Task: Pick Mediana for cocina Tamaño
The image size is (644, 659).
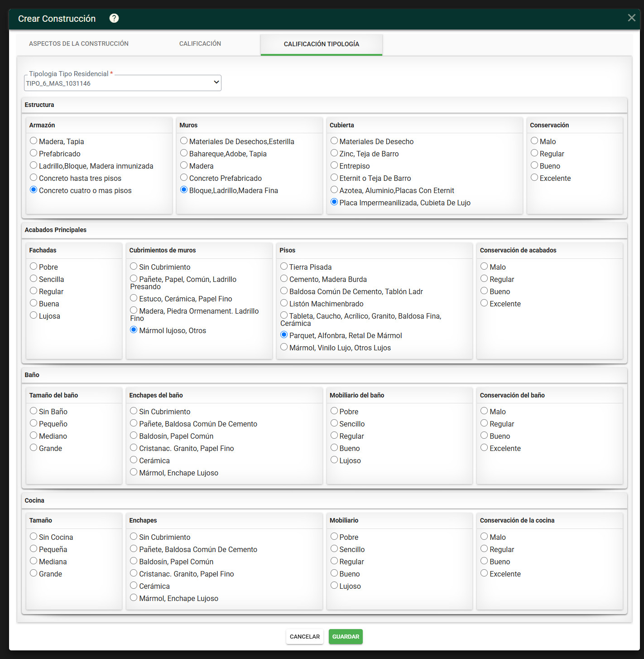Action: point(34,561)
